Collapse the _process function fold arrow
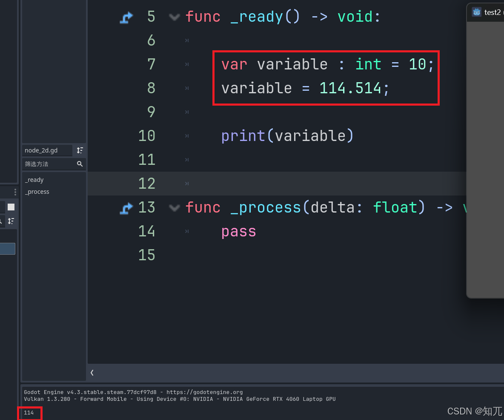This screenshot has width=504, height=420. [174, 207]
